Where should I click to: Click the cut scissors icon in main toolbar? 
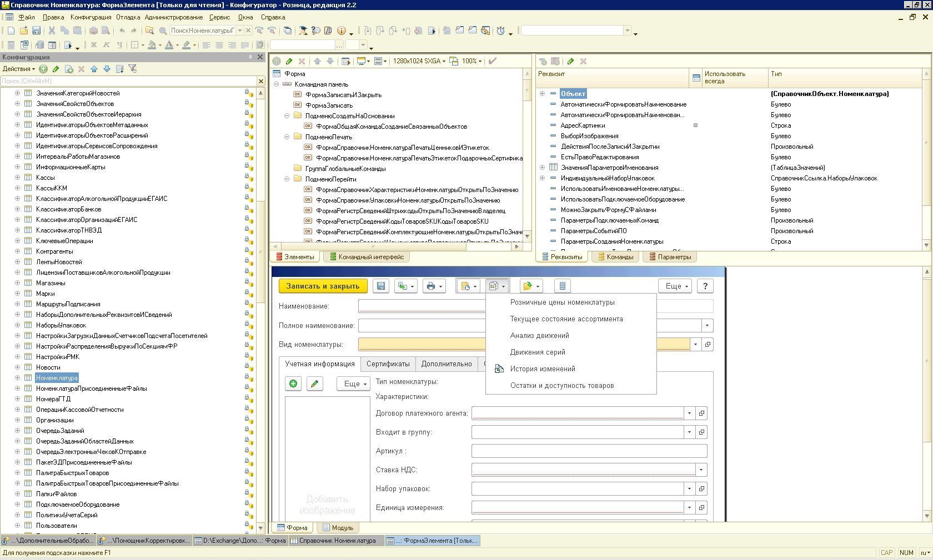(x=52, y=31)
